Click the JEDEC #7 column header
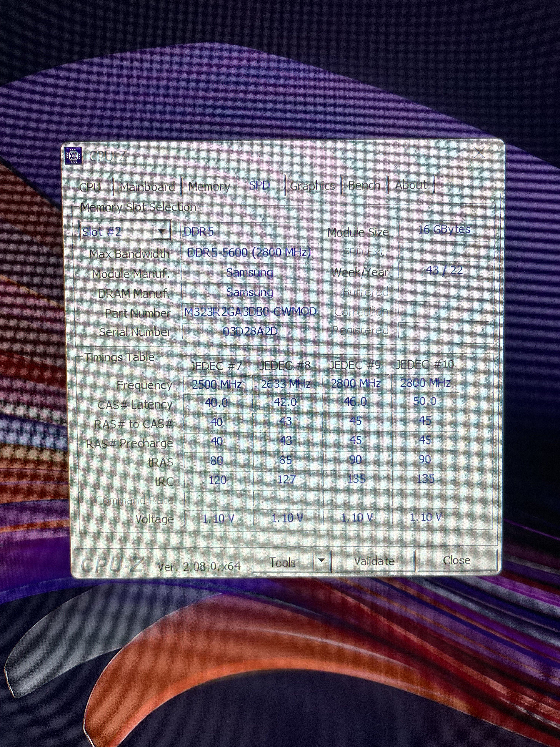Image resolution: width=560 pixels, height=747 pixels. 216,366
